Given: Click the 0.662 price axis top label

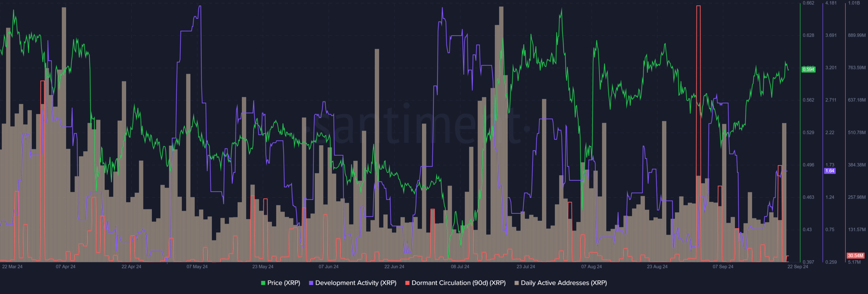Looking at the screenshot, I should (x=808, y=3).
